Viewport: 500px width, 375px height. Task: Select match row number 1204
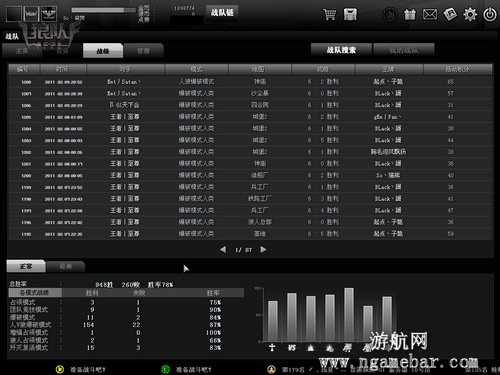(250, 128)
